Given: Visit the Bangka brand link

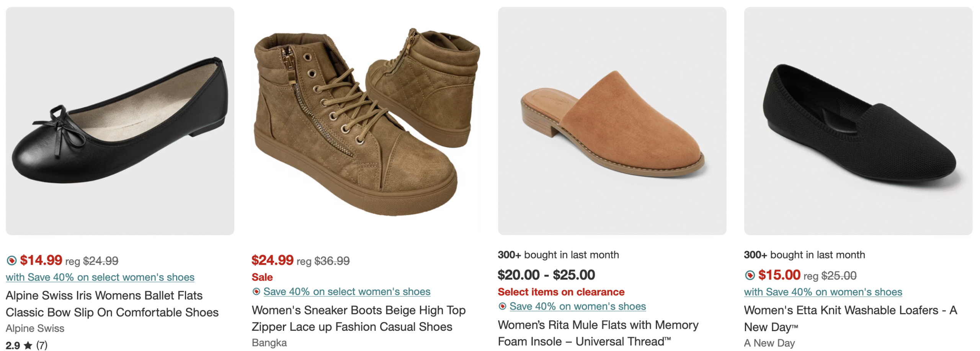Looking at the screenshot, I should click(x=269, y=343).
